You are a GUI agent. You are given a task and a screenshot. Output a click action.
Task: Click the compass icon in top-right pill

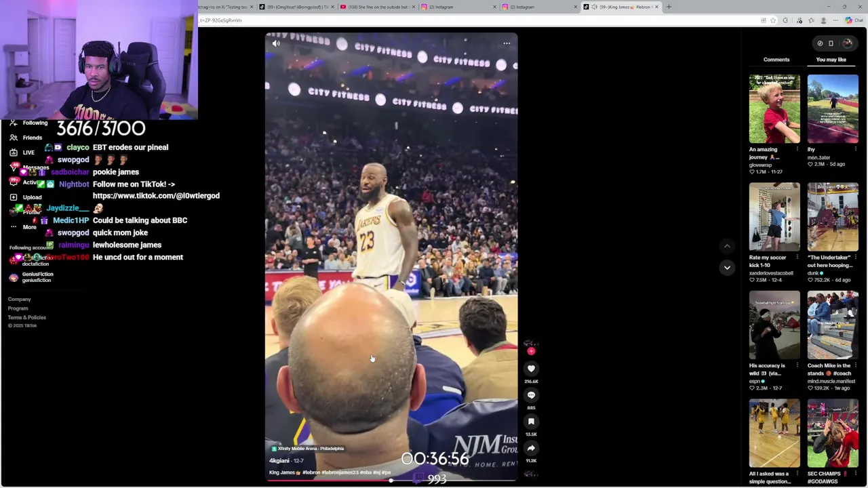(820, 43)
